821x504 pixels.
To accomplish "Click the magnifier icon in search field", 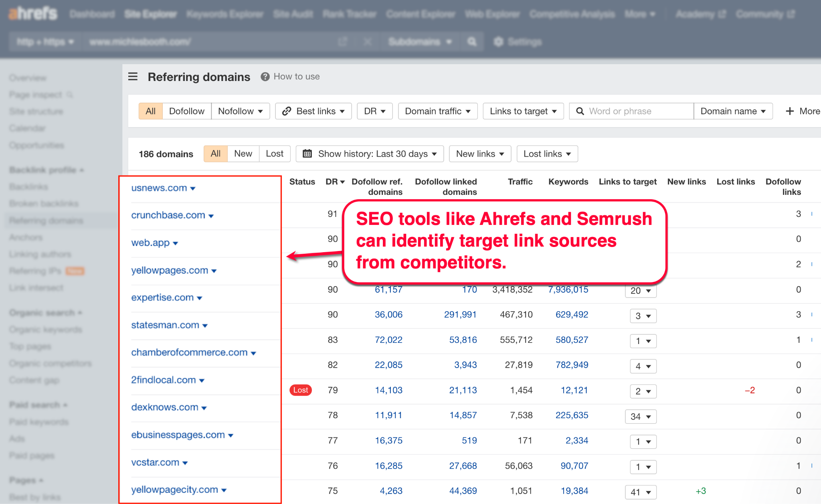I will pyautogui.click(x=580, y=111).
